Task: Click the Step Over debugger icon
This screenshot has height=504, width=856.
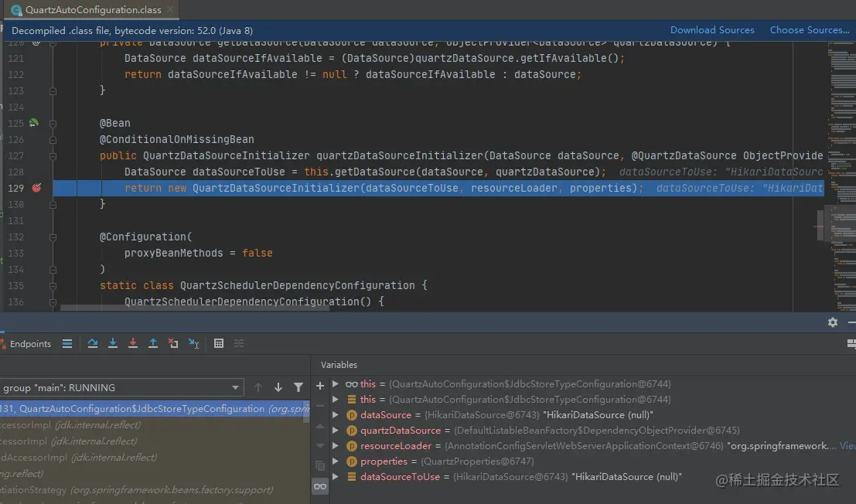Action: coord(92,344)
